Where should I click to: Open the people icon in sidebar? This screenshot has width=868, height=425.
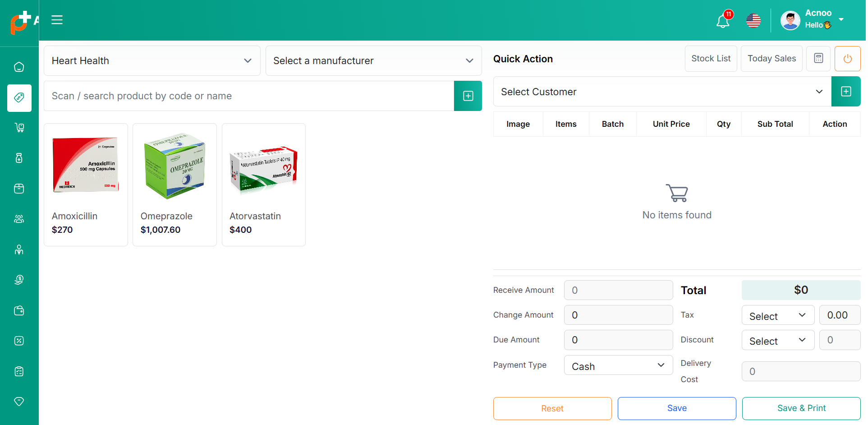click(x=19, y=219)
